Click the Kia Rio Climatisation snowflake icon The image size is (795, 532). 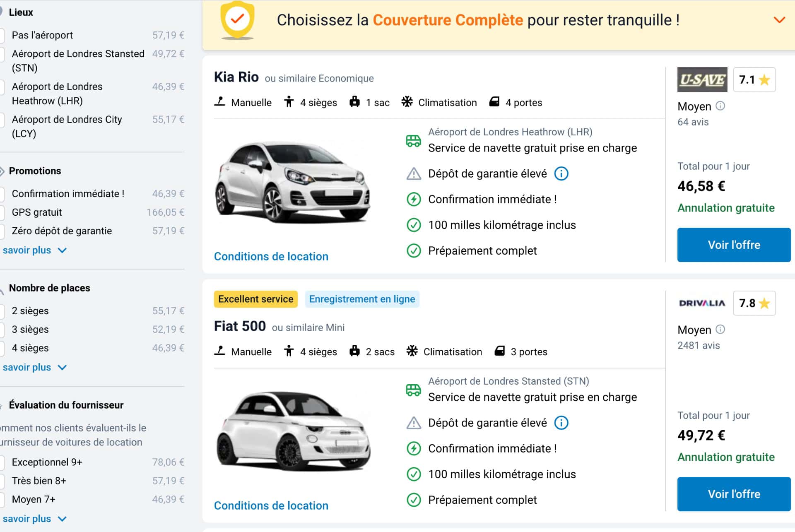(407, 101)
